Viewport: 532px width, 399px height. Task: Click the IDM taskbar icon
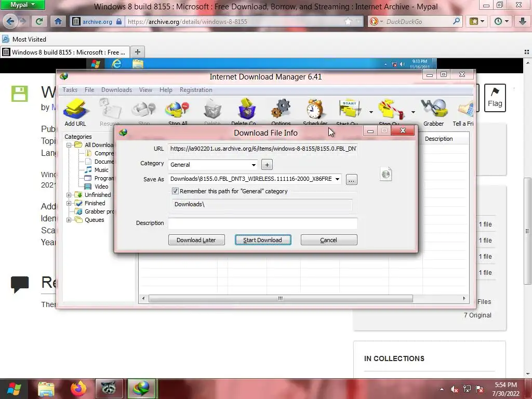(x=141, y=389)
